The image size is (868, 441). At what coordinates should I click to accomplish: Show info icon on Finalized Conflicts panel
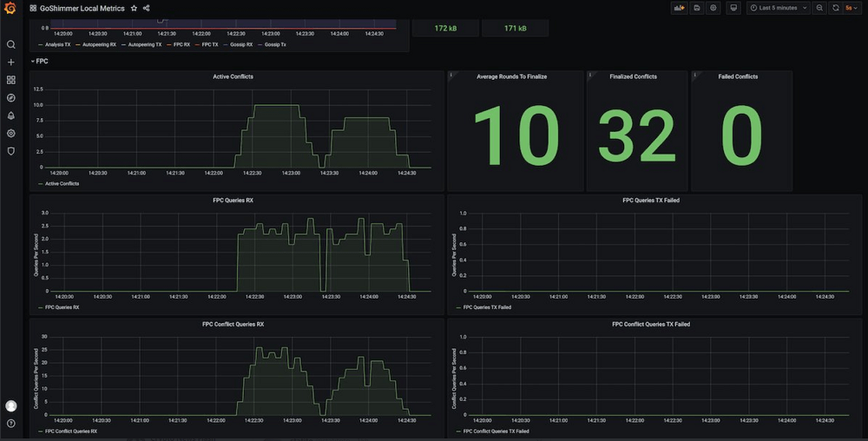click(x=590, y=75)
